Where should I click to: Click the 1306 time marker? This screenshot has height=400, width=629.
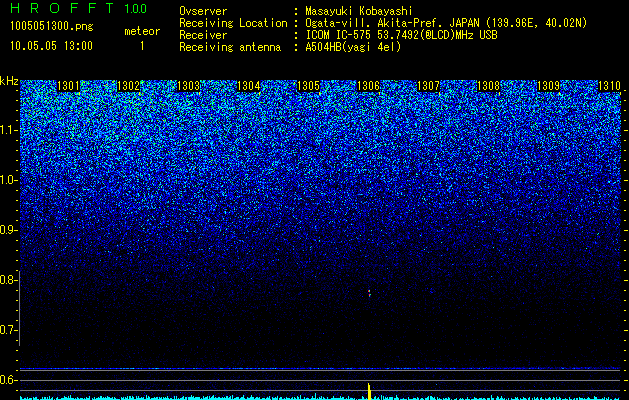368,86
